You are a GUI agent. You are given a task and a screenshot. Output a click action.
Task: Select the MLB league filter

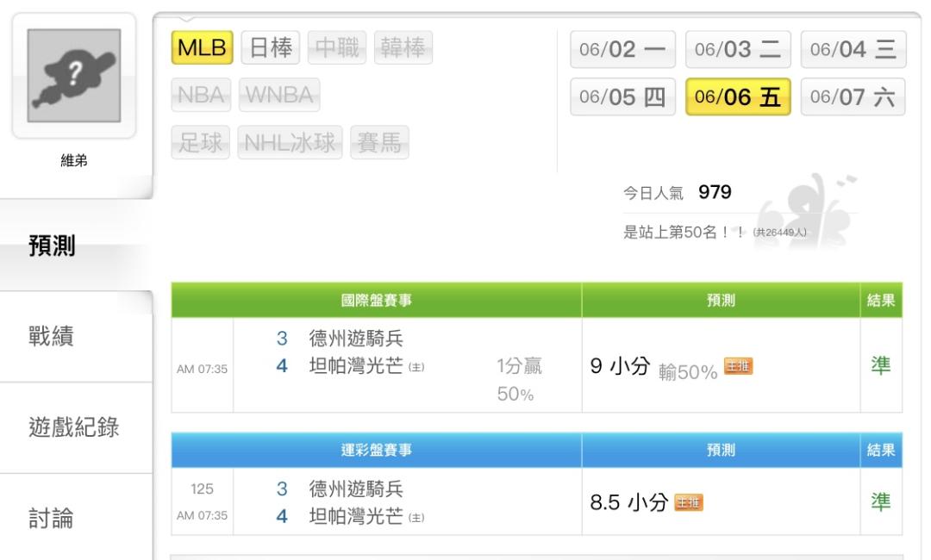(x=203, y=47)
